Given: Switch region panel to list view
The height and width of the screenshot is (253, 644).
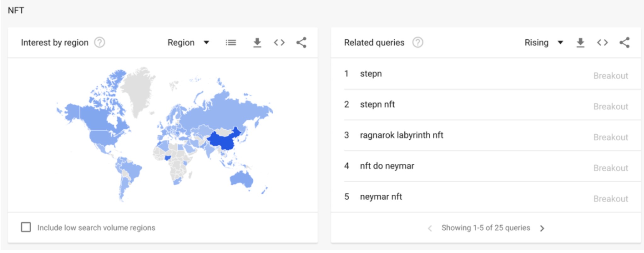Looking at the screenshot, I should (231, 43).
